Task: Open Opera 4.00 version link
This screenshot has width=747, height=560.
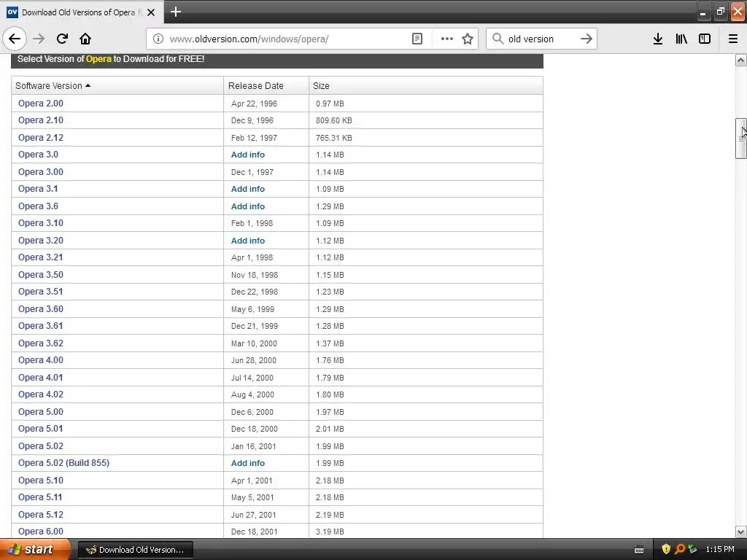Action: (x=41, y=360)
